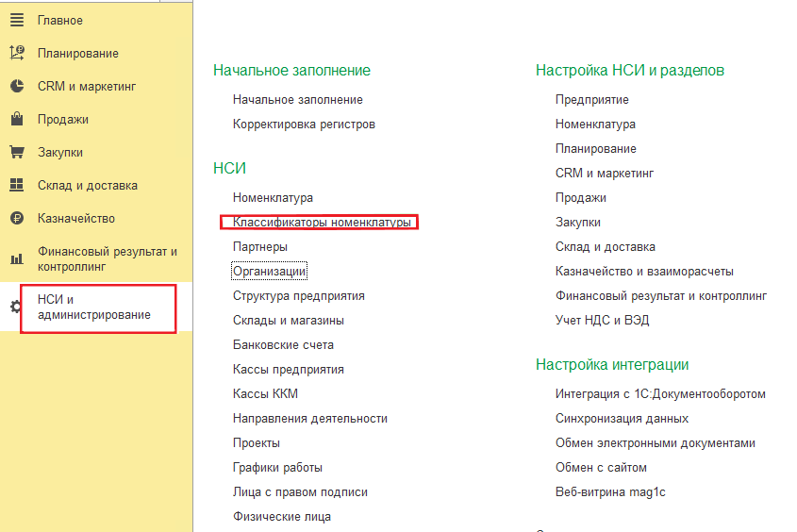Open Корректировка регистров
797x532 pixels.
click(x=304, y=125)
